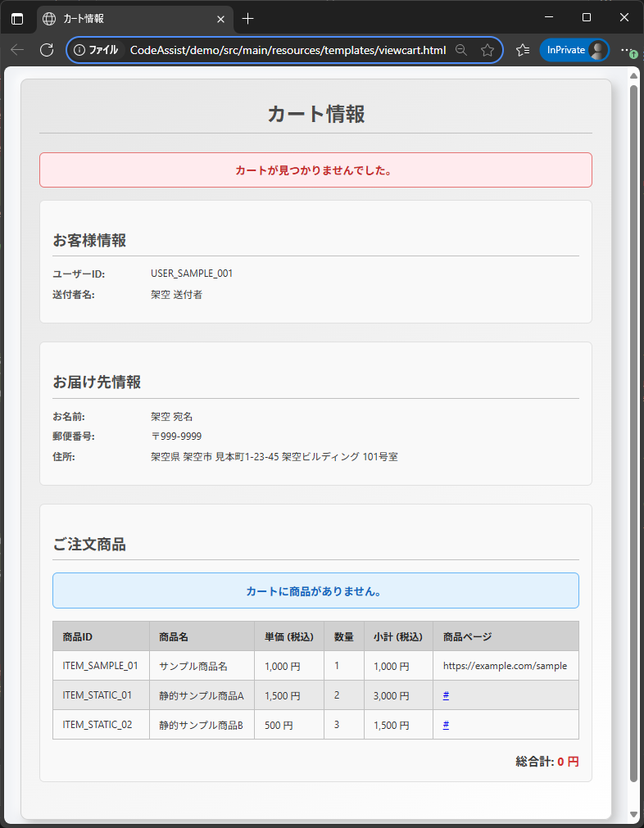Click the 数量 column header
The image size is (644, 828).
pos(344,637)
